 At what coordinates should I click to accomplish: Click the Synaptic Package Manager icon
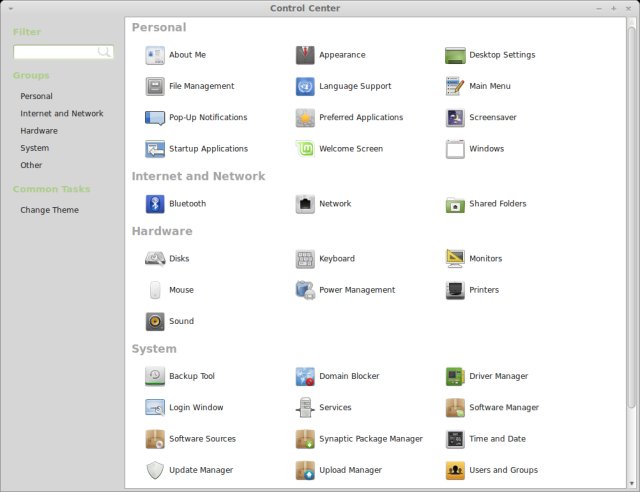click(x=305, y=439)
